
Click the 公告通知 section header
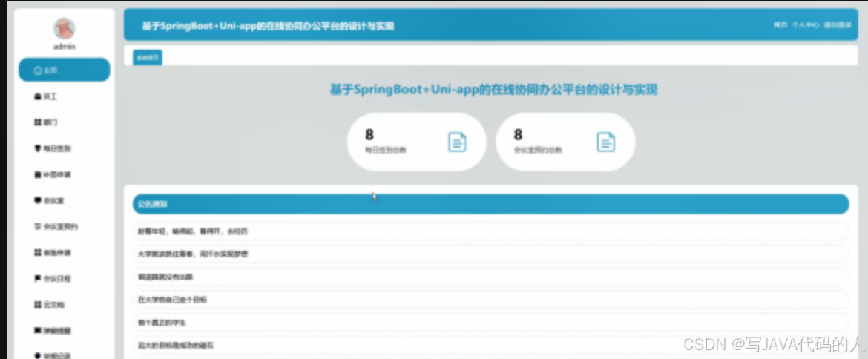(x=490, y=204)
